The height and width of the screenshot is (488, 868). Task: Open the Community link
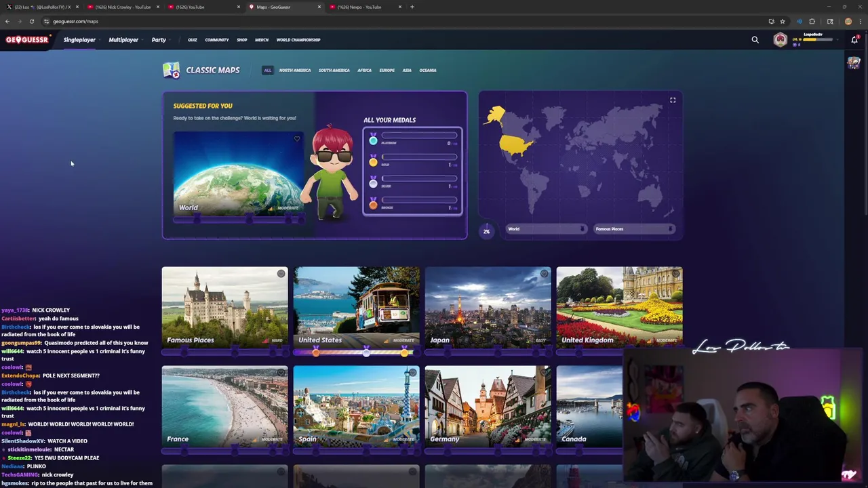[217, 40]
